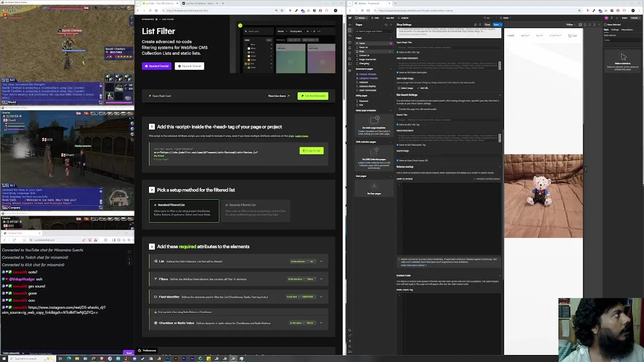The height and width of the screenshot is (362, 644).
Task: Click the CMS collection page icon
Action: [375, 151]
